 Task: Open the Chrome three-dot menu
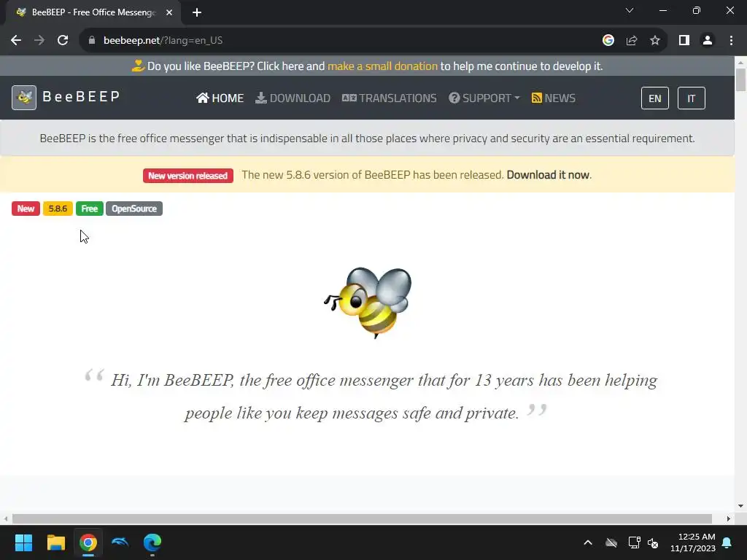pos(731,41)
